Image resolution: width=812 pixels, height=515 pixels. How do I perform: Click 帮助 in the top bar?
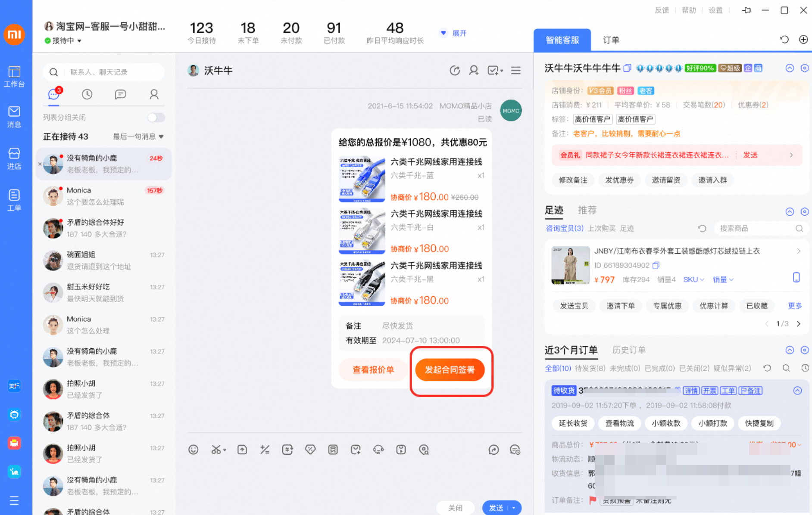(688, 10)
